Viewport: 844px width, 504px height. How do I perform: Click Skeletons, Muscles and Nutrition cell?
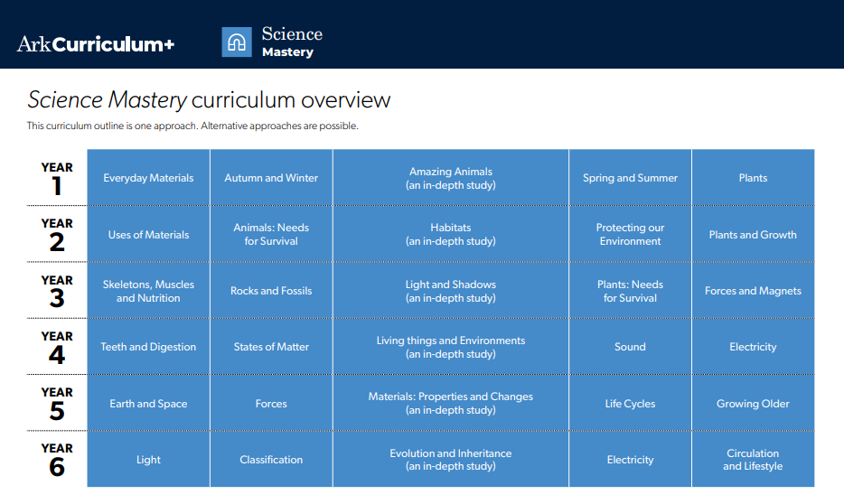[x=148, y=291]
